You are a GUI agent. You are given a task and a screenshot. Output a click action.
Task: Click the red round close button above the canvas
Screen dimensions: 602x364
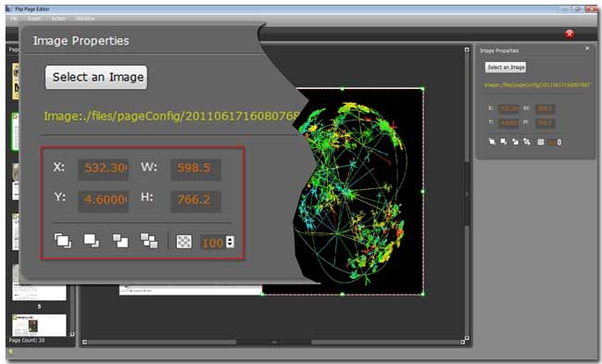[x=570, y=33]
